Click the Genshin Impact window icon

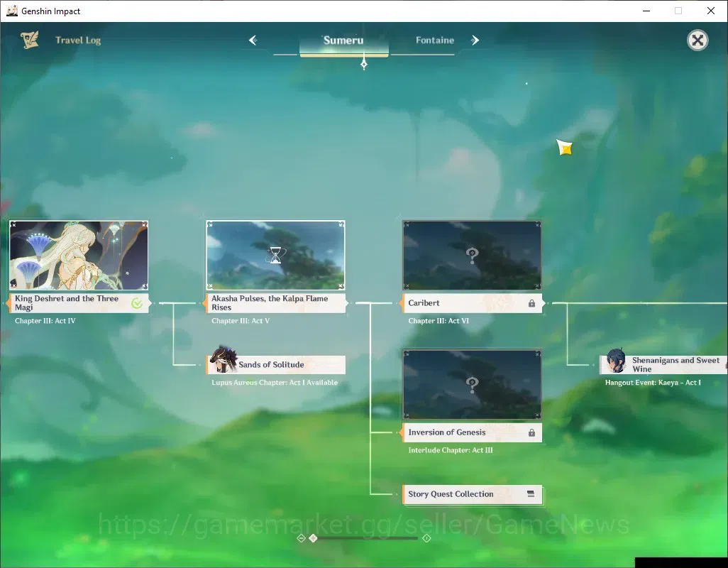point(11,11)
